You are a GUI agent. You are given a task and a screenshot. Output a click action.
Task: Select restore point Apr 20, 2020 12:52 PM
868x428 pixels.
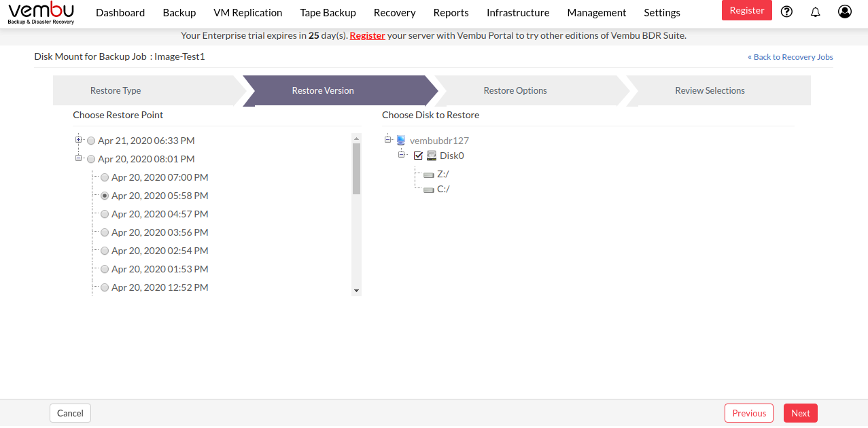pyautogui.click(x=105, y=287)
